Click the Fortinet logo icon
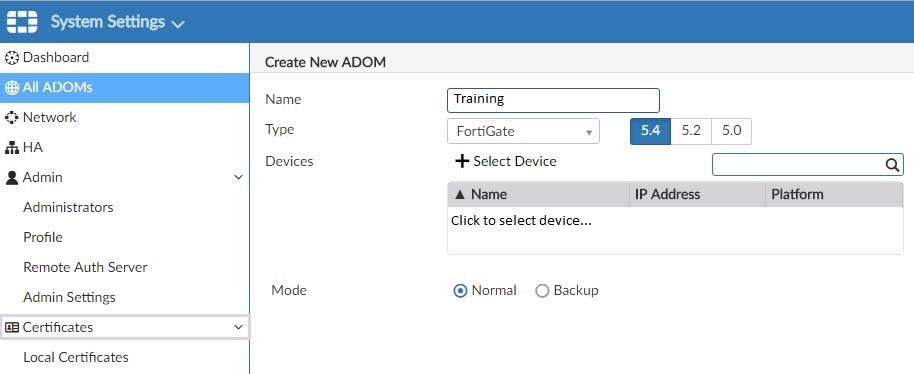The image size is (914, 374). tap(22, 22)
